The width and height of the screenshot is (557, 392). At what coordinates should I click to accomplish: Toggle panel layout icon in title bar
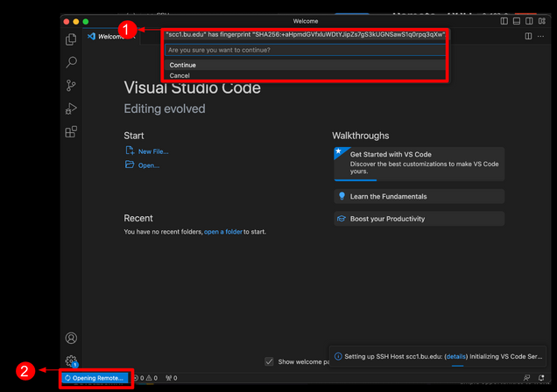click(517, 21)
